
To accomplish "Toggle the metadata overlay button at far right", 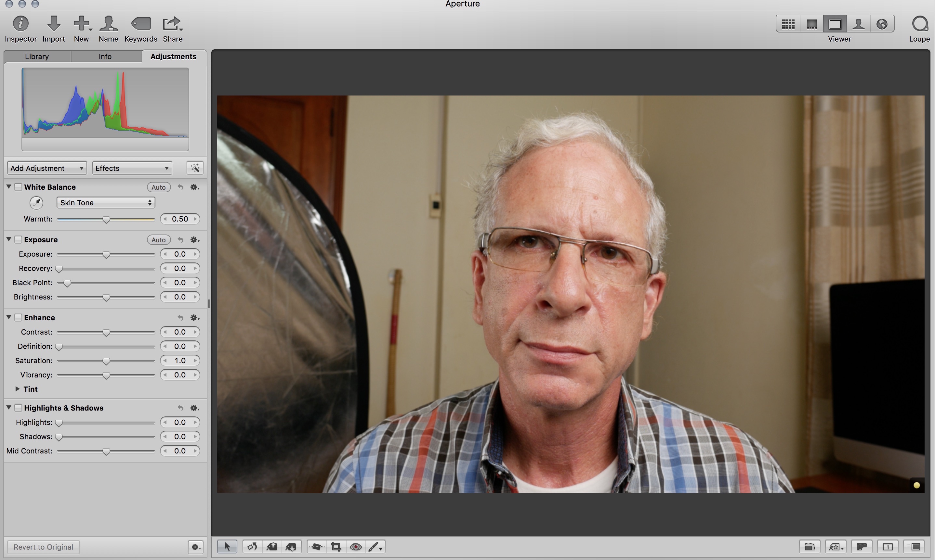I will tap(914, 546).
